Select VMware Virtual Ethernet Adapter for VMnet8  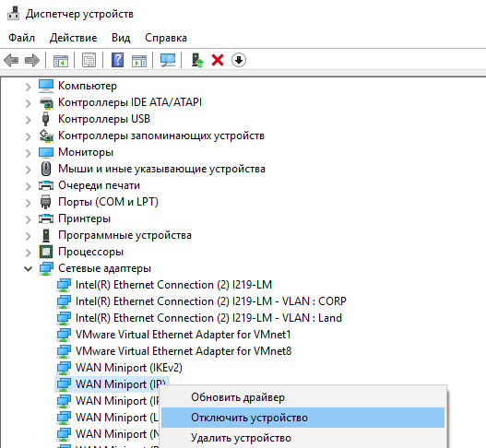(x=184, y=351)
